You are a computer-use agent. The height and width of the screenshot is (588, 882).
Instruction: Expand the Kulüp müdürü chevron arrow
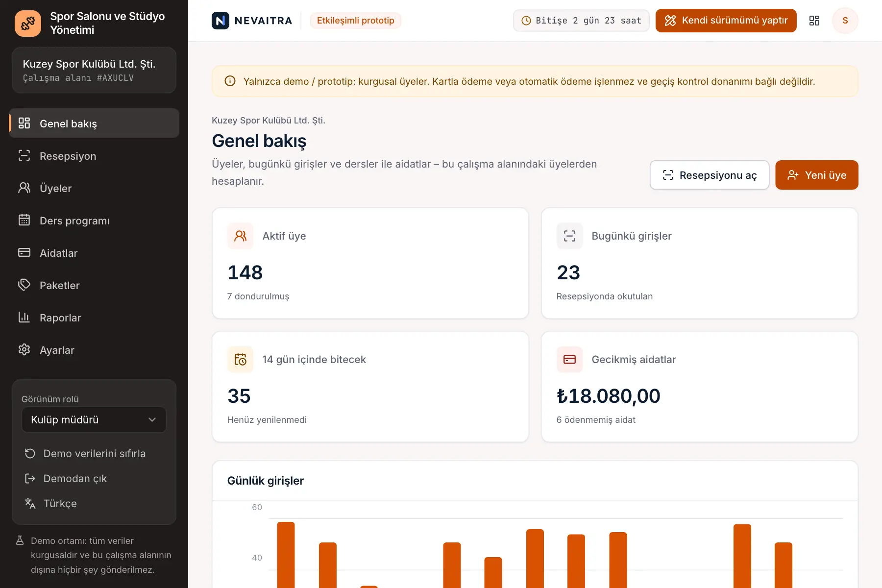click(x=152, y=420)
